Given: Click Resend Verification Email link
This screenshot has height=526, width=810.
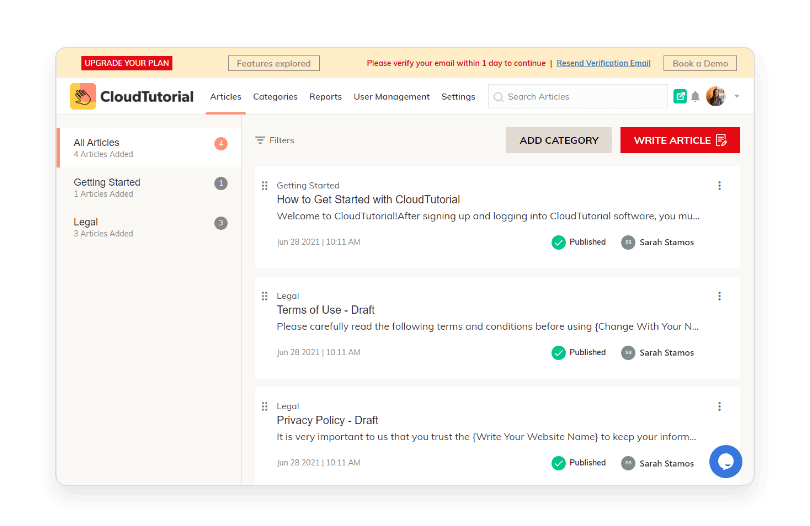Looking at the screenshot, I should point(603,63).
